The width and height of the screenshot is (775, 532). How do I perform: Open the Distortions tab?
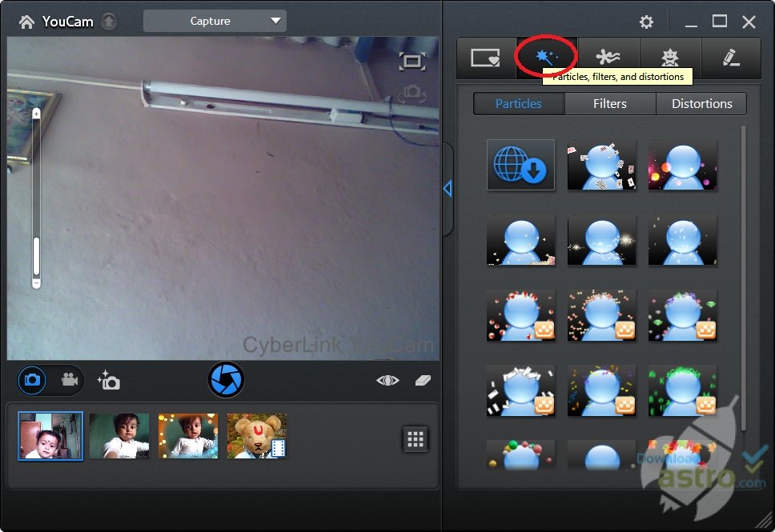701,103
